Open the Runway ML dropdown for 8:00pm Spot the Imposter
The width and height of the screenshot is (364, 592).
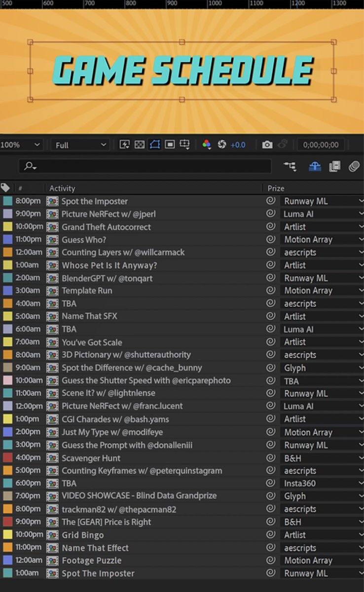(322, 201)
